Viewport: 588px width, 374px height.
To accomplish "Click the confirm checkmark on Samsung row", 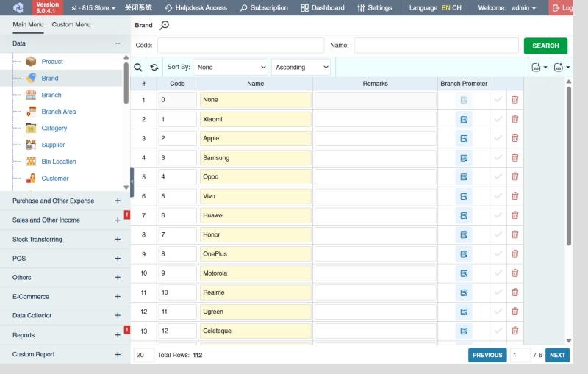I will pos(498,157).
